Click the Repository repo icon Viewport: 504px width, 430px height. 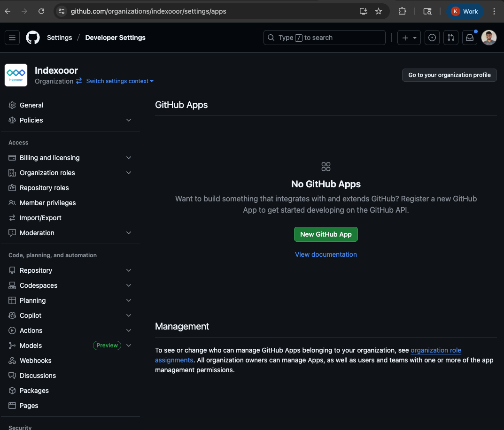click(12, 270)
